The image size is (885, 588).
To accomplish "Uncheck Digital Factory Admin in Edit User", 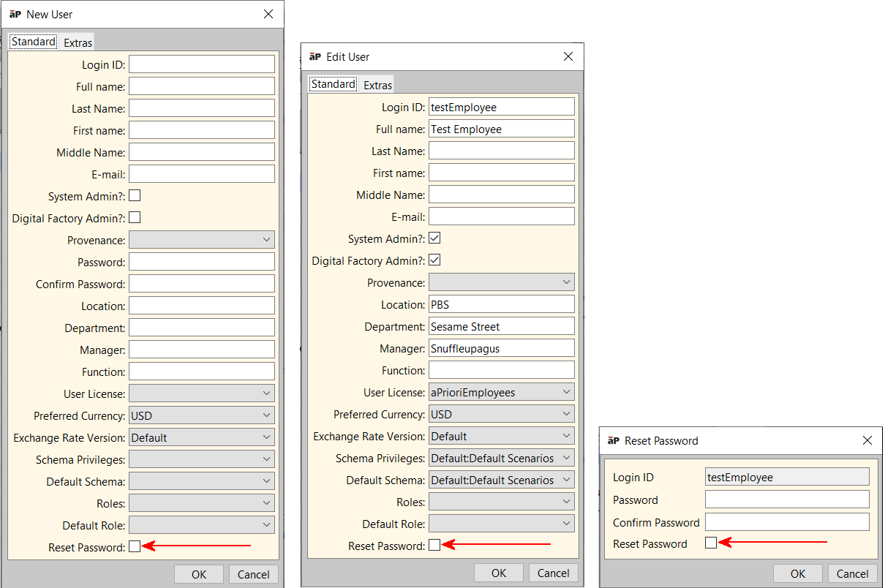I will tap(434, 260).
